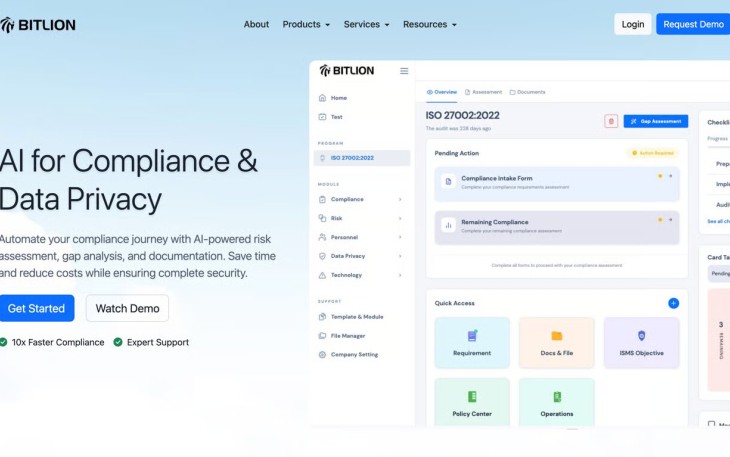The image size is (730, 457).
Task: Click the Personnel module icon
Action: (322, 237)
